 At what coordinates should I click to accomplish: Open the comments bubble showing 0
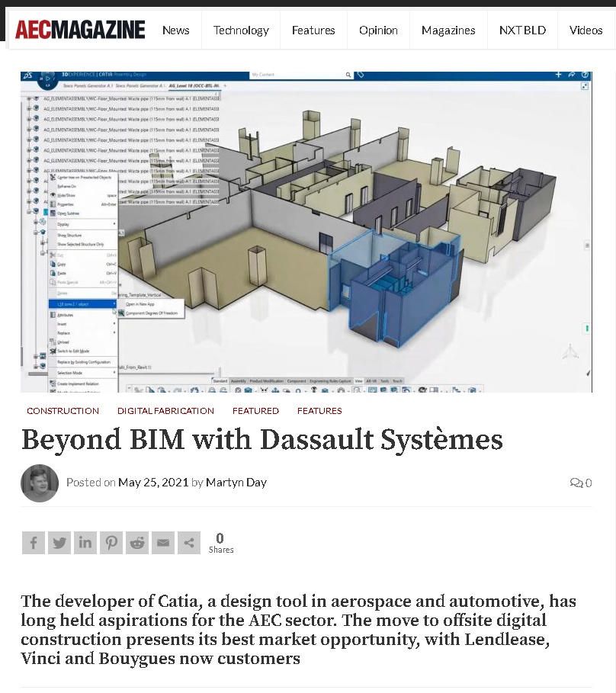tap(581, 483)
